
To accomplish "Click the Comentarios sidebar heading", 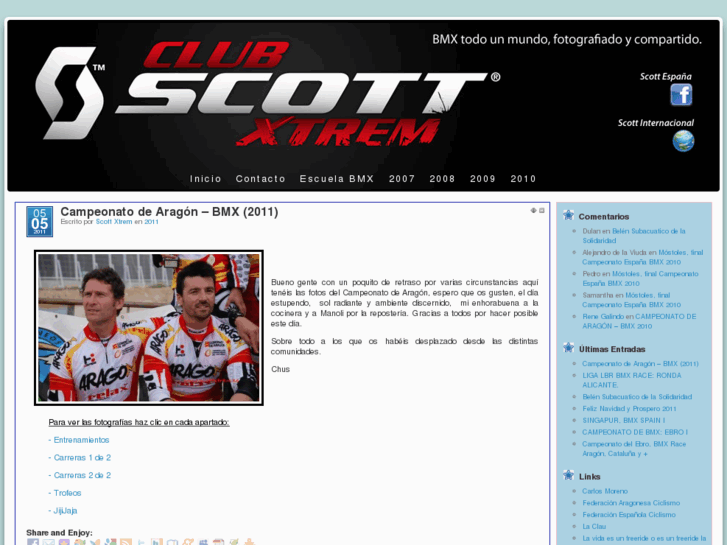I will point(604,217).
